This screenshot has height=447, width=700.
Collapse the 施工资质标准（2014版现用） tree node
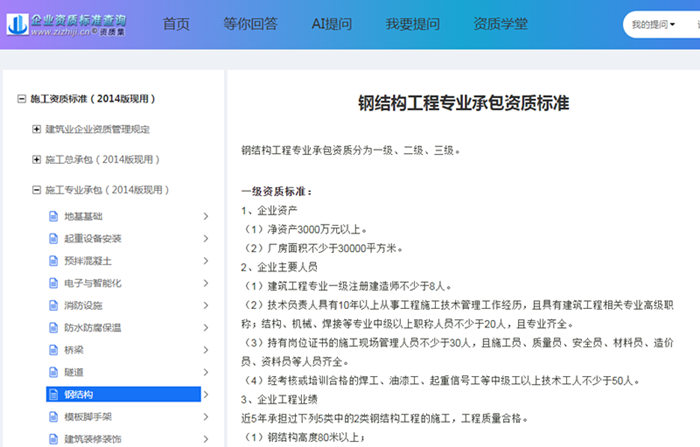21,99
